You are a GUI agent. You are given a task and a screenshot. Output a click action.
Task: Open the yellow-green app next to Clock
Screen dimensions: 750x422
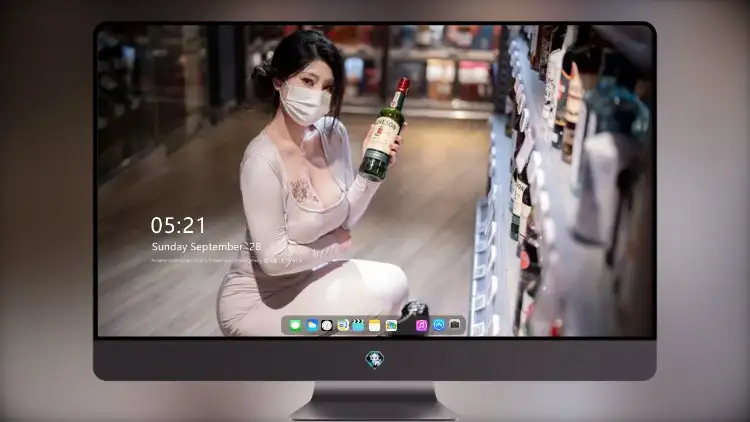coord(343,326)
